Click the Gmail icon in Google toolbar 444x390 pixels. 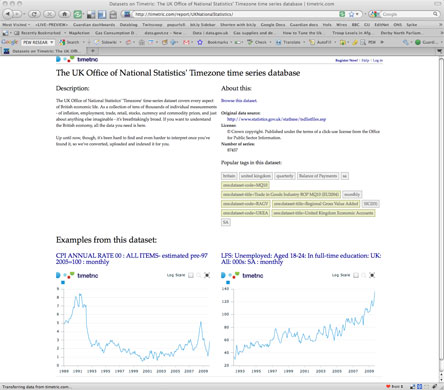[x=186, y=42]
